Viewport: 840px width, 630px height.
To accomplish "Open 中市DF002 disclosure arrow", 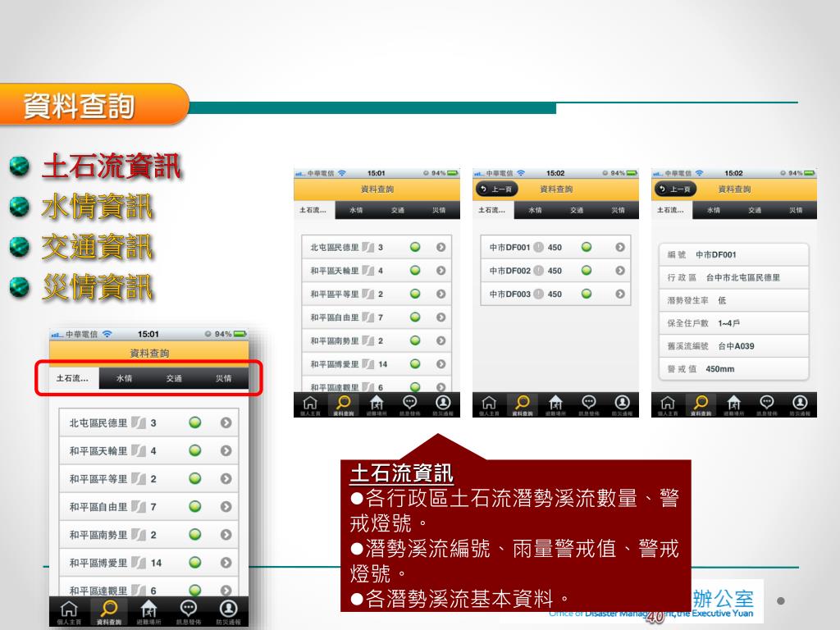I will click(620, 271).
